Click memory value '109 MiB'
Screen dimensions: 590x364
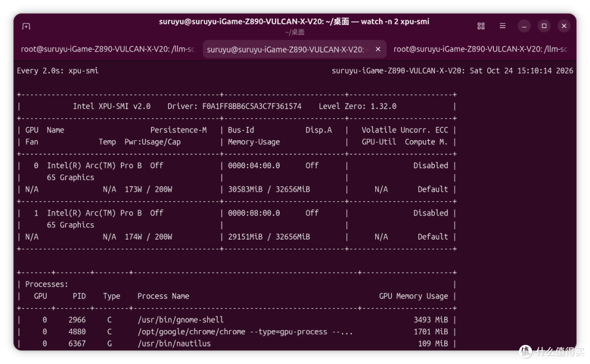coord(433,344)
